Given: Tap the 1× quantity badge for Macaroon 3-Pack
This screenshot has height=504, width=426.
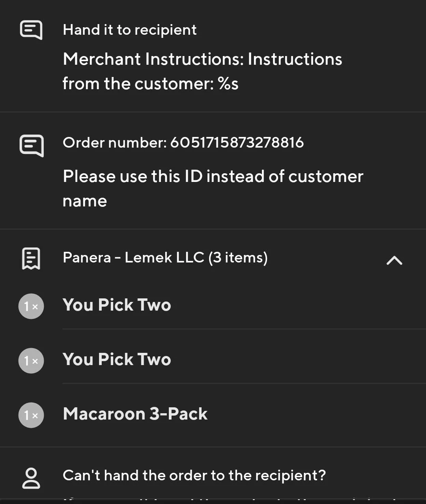Looking at the screenshot, I should coord(31,415).
